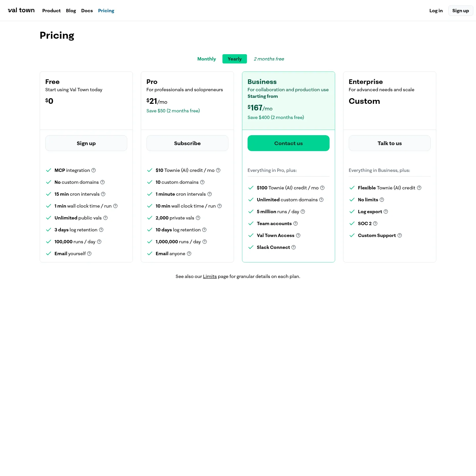Open Docs in the navigation bar

(x=87, y=11)
